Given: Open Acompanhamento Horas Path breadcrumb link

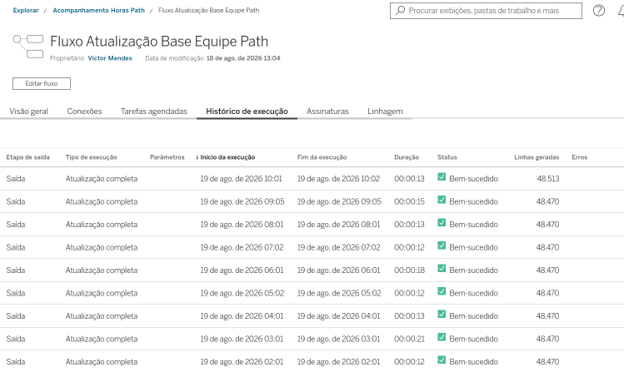Looking at the screenshot, I should (99, 10).
